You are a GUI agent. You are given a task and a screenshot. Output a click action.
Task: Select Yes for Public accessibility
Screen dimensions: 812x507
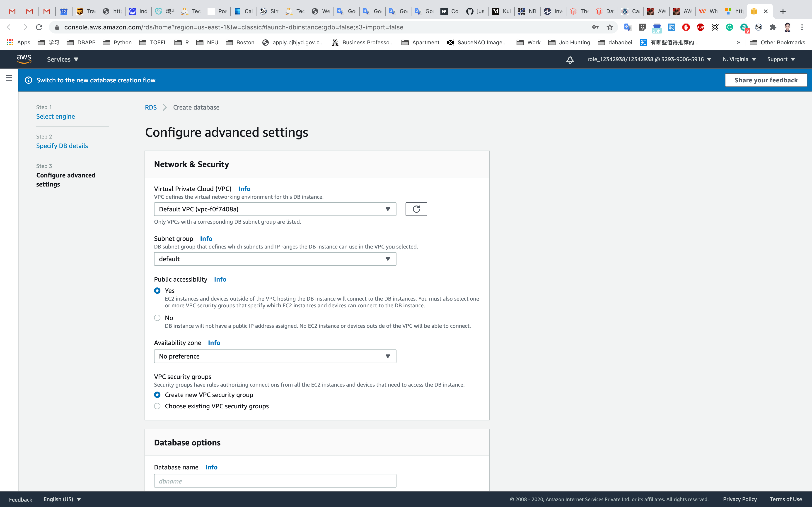click(x=157, y=291)
